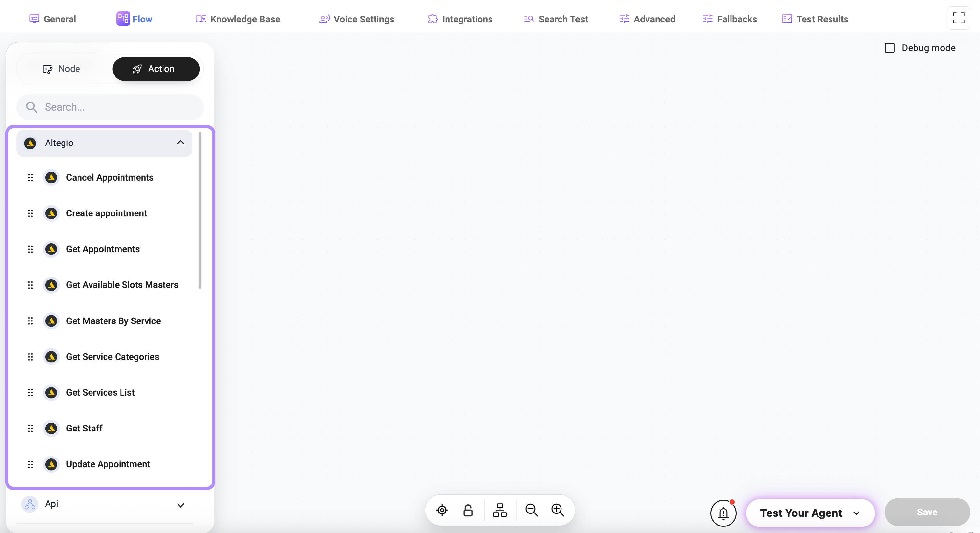Screen dimensions: 980x533
Task: Open the Integrations tab
Action: coord(460,19)
